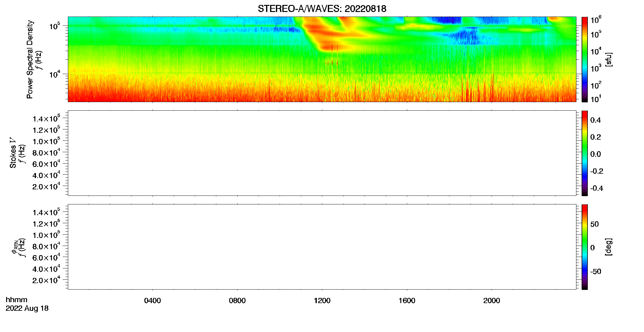Click the 50 label on degrees color bar
The width and height of the screenshot is (644, 332).
595,224
